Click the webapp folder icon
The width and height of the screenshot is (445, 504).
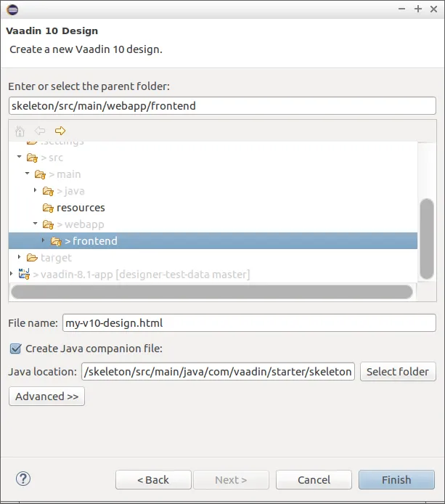click(48, 224)
